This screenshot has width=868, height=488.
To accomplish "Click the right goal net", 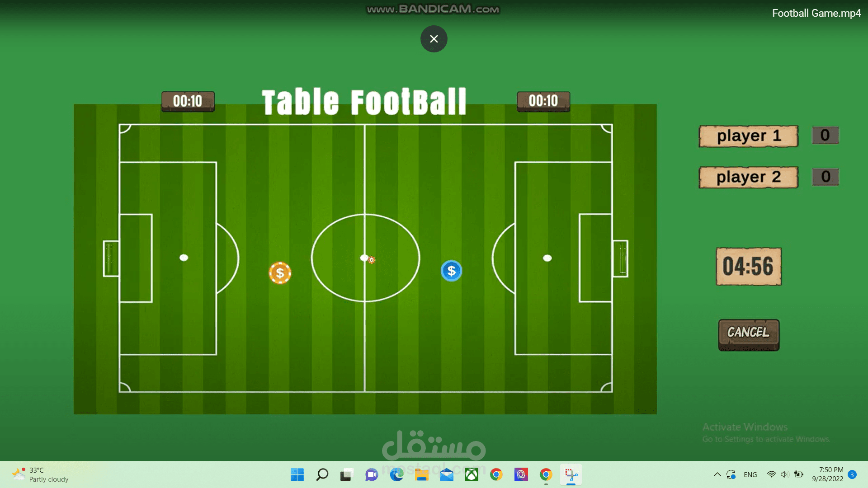I will pos(621,258).
